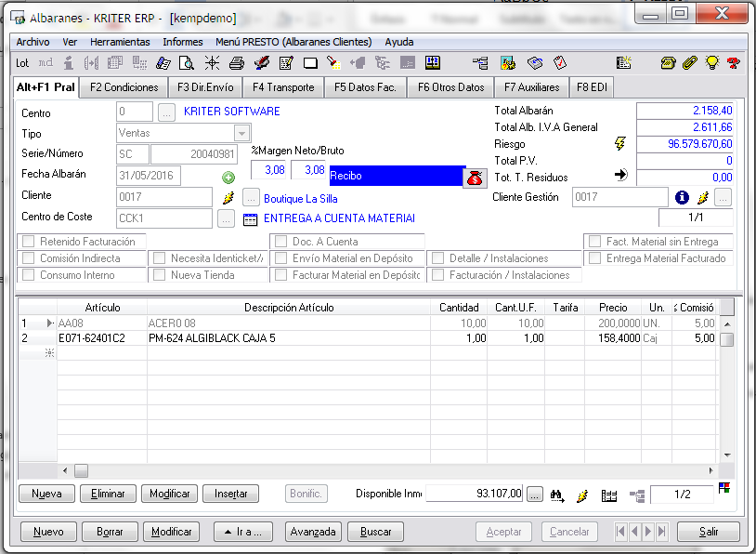Click the Fecha Albarán date field
756x554 pixels.
click(149, 175)
